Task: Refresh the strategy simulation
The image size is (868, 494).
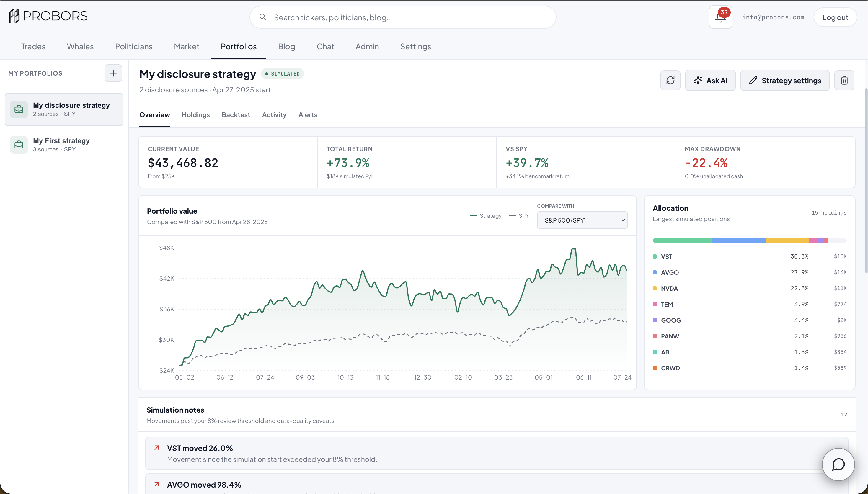Action: click(670, 80)
